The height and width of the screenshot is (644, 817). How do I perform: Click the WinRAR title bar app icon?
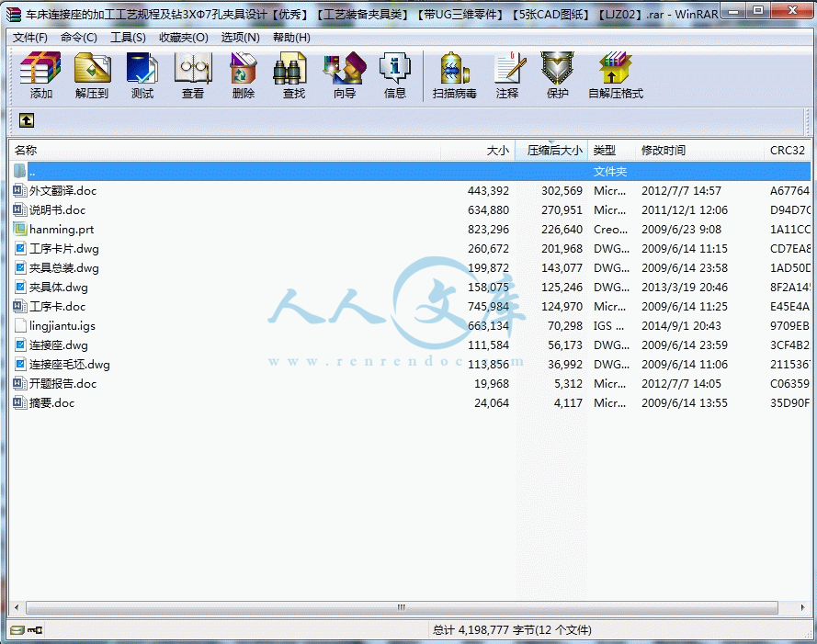[x=14, y=14]
